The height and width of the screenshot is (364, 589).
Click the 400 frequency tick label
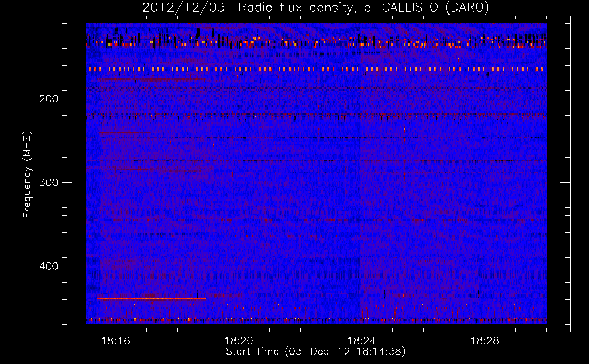coord(49,266)
